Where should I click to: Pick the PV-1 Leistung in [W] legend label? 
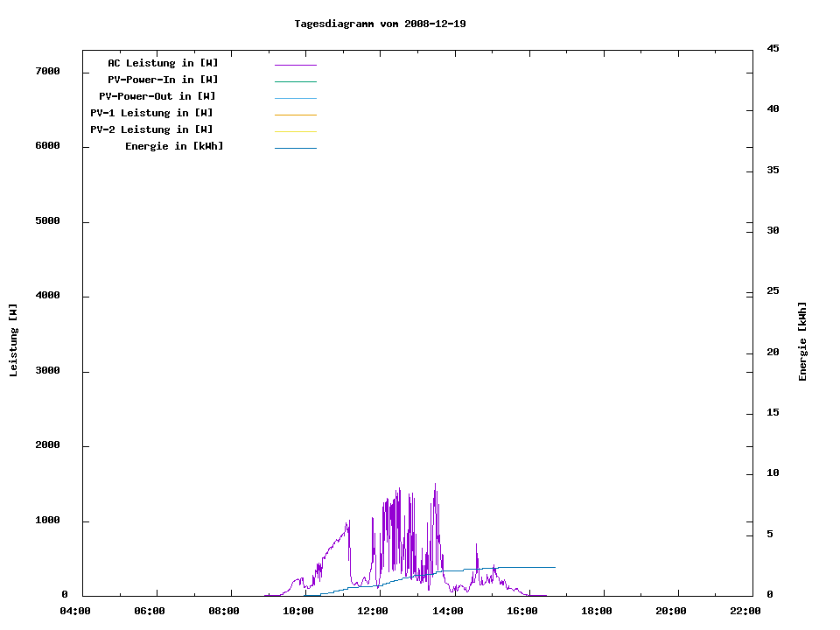pos(151,113)
